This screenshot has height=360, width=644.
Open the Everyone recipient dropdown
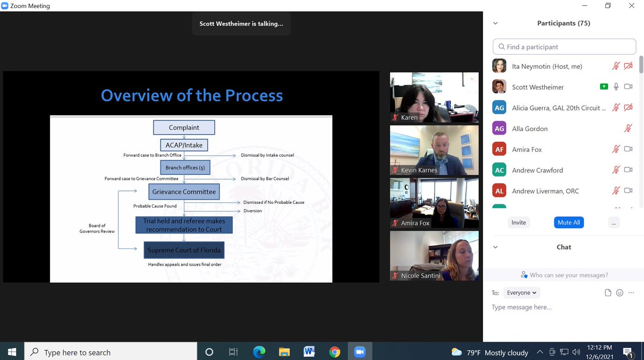coord(522,293)
